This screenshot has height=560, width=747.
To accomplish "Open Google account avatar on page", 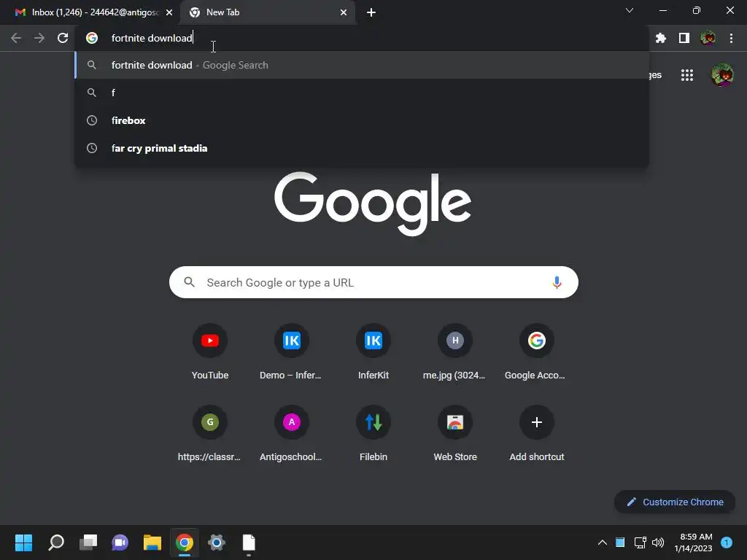I will click(x=722, y=75).
